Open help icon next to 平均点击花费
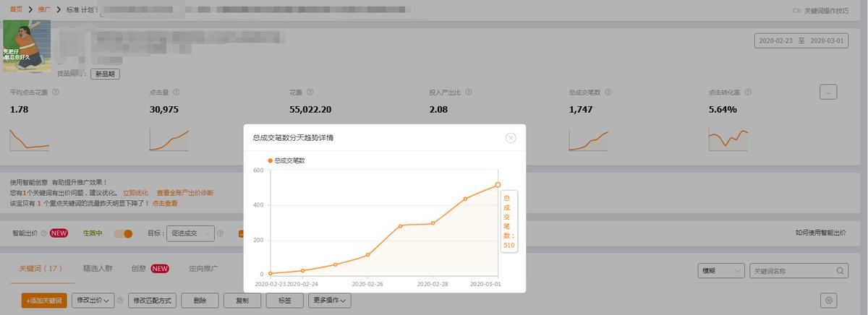Viewport: 868px width, 315px height. pos(56,92)
